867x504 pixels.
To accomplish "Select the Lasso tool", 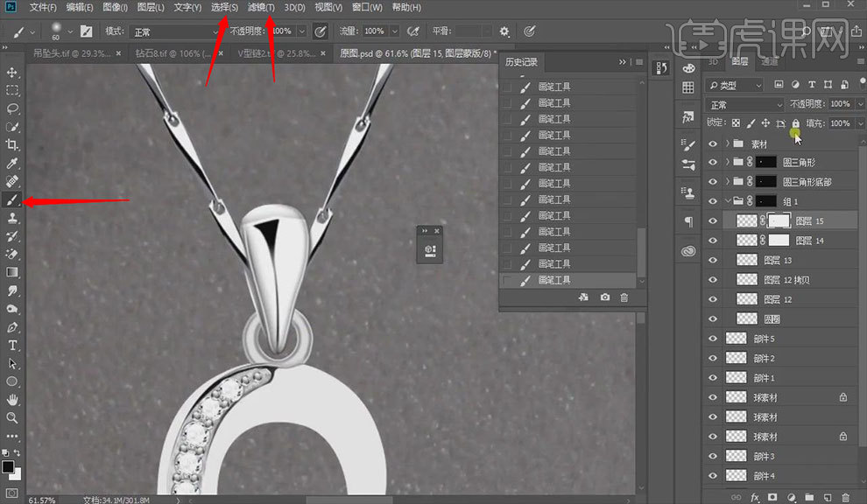I will pyautogui.click(x=12, y=108).
